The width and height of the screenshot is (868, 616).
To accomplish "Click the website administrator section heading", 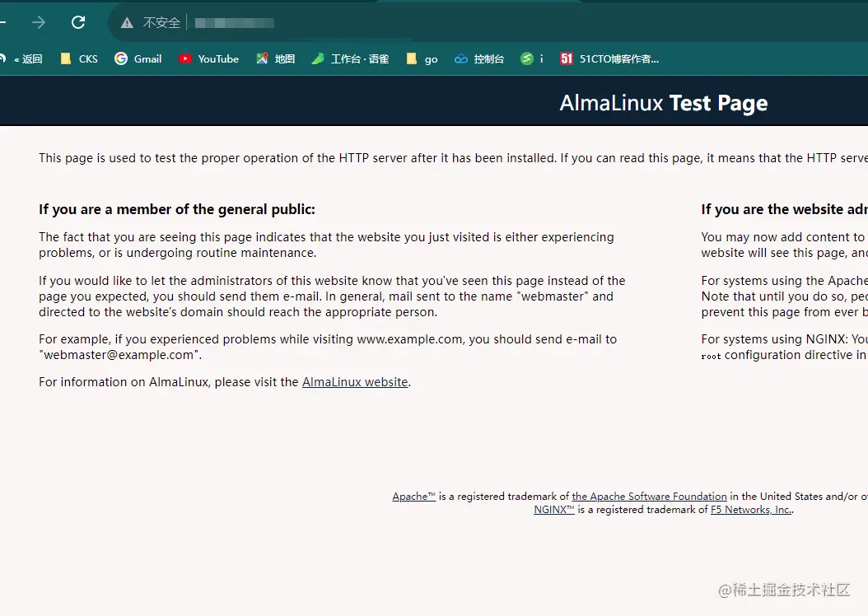I will click(784, 209).
